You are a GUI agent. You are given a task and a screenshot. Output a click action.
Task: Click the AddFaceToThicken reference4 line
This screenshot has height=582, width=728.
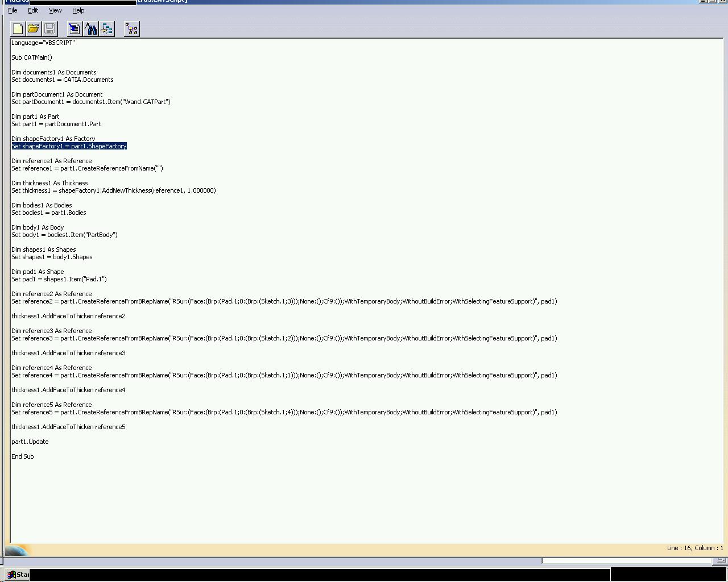[x=68, y=390]
